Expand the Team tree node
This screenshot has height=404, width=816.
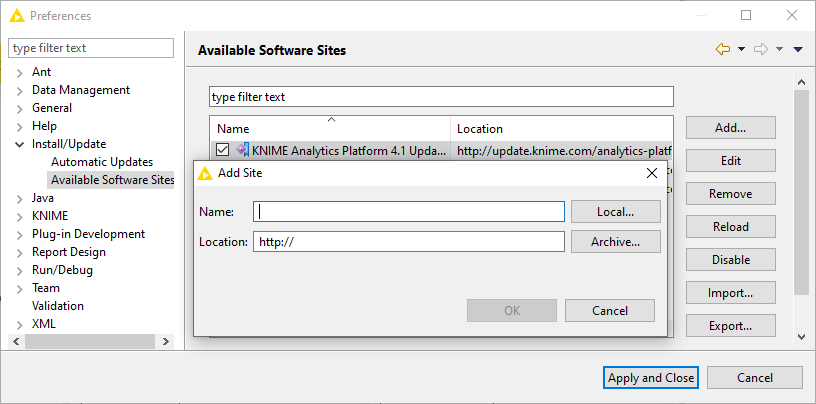[x=19, y=289]
